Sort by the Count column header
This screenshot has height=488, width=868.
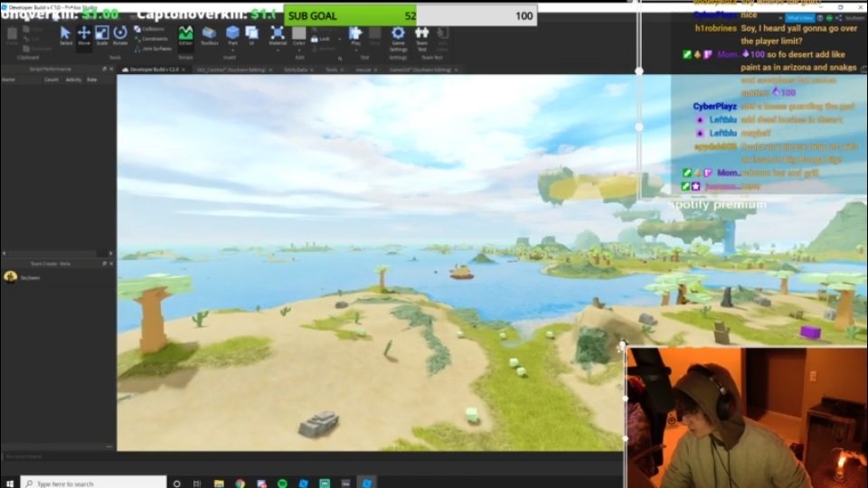[51, 80]
